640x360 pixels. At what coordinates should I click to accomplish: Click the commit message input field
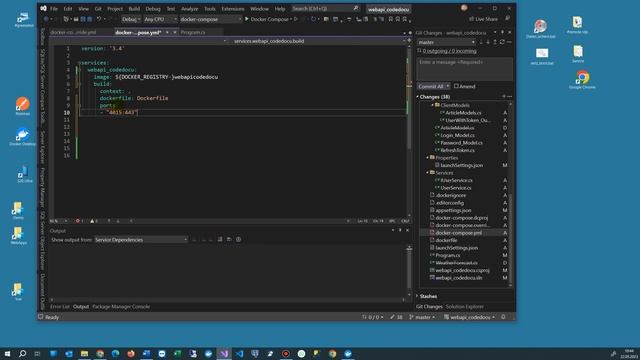464,69
